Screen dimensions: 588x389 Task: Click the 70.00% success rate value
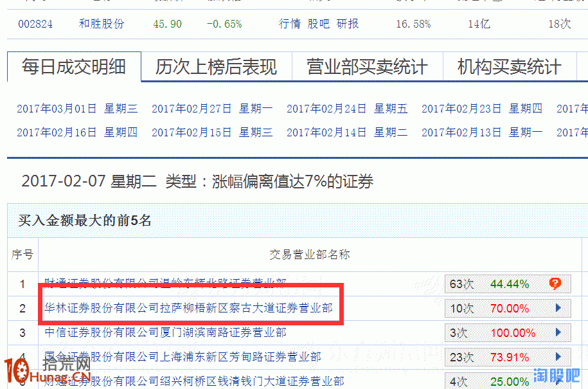(510, 309)
